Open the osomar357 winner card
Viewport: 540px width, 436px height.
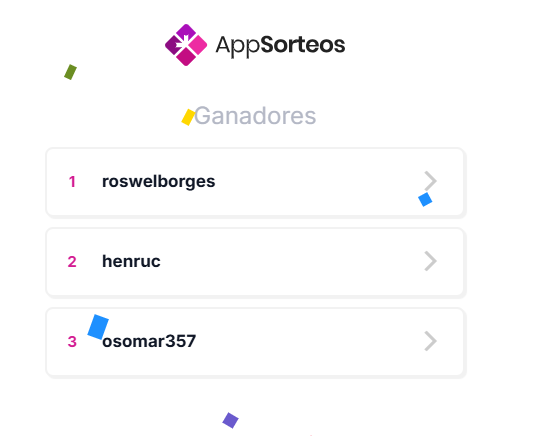tap(256, 342)
